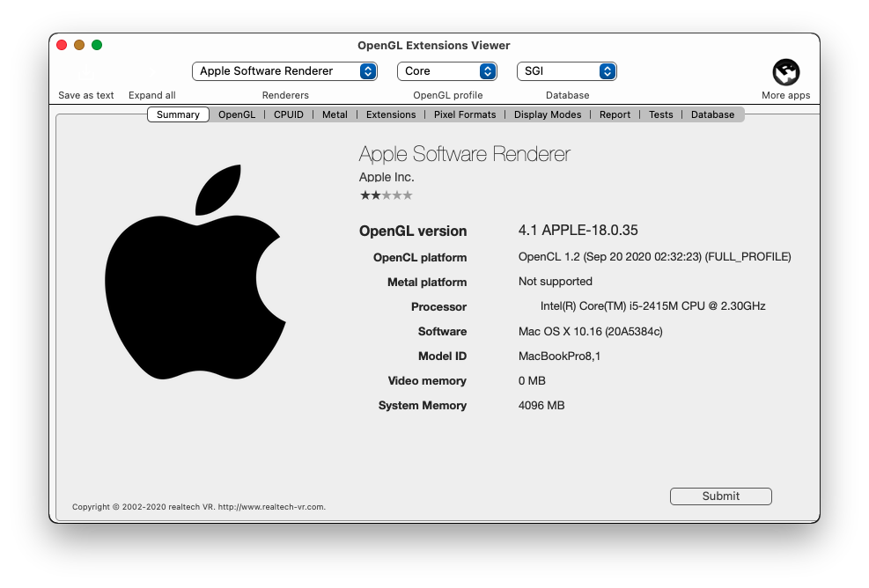
Task: Open the Extensions tab
Action: (x=391, y=114)
